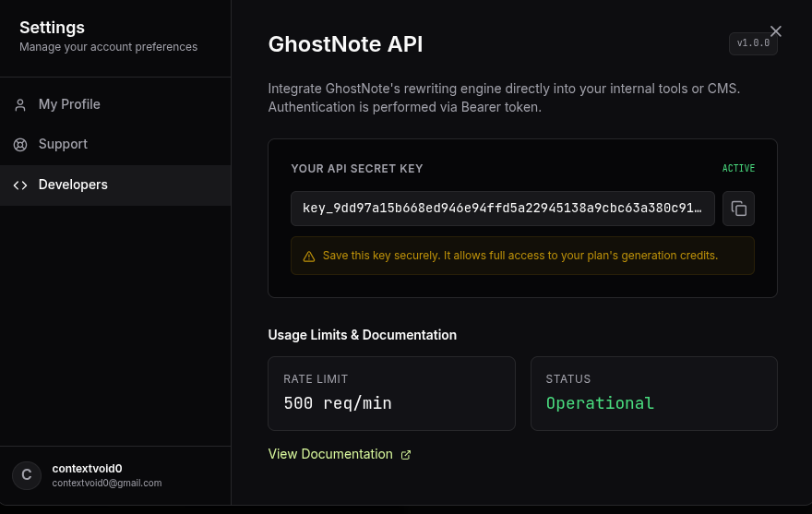Click the warning triangle icon in the key notice
This screenshot has width=812, height=514.
pos(308,257)
